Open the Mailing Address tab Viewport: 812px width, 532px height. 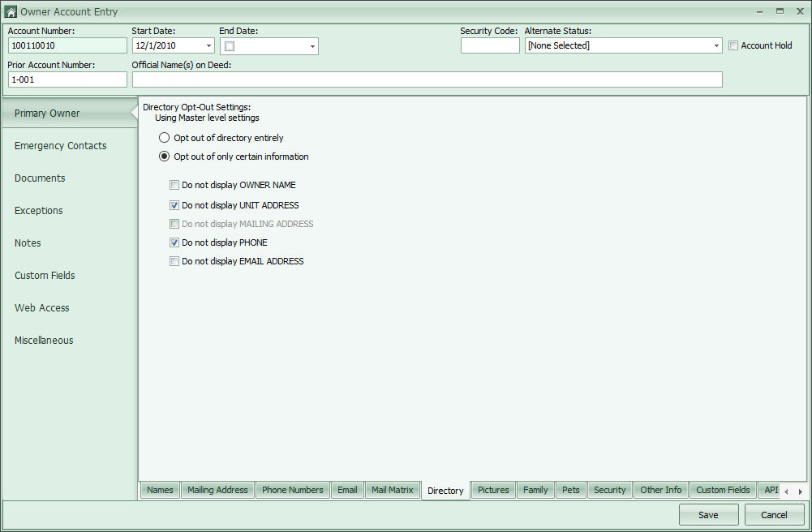click(x=217, y=490)
